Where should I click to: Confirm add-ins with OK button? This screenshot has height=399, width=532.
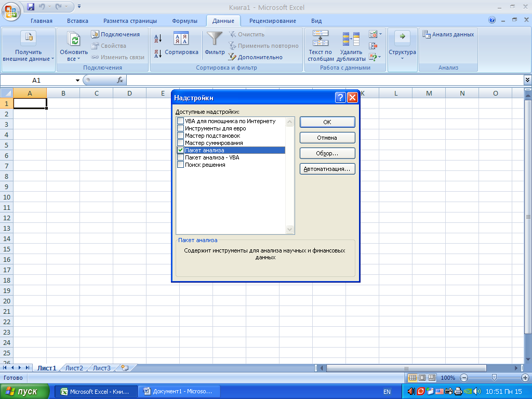[327, 122]
